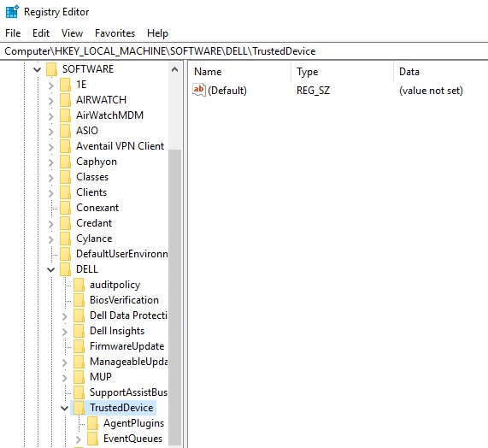Select the FirmwareUpdate key label

click(x=126, y=346)
